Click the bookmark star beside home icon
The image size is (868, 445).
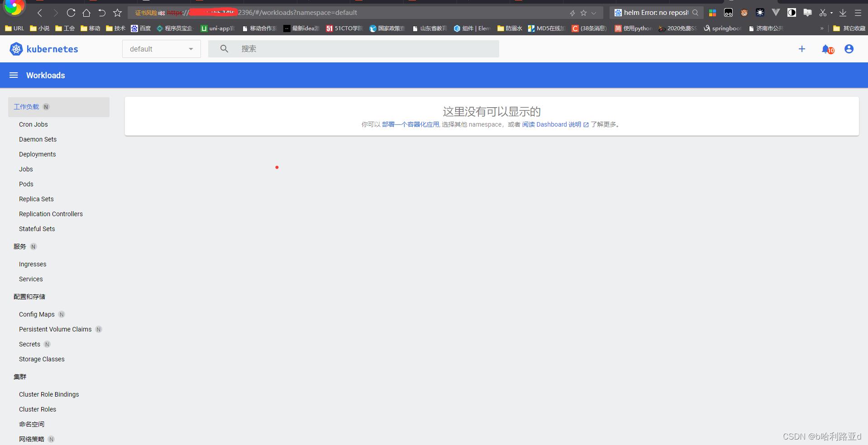pos(118,13)
